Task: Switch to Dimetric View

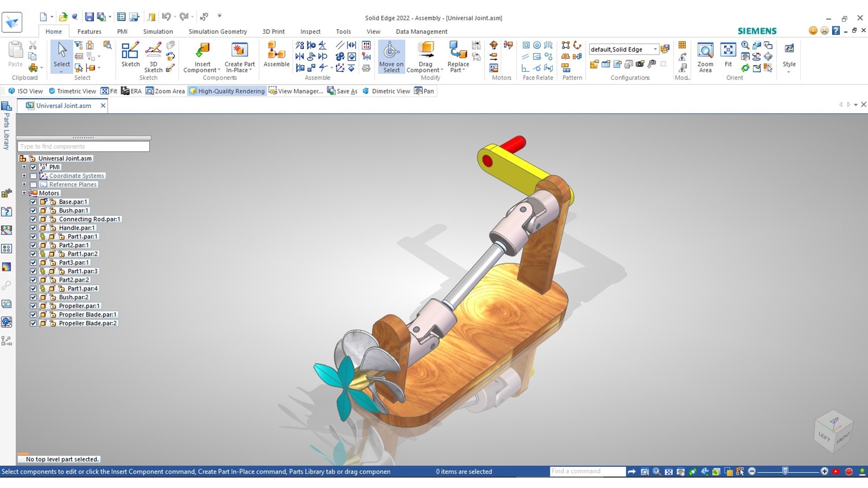Action: 387,91
